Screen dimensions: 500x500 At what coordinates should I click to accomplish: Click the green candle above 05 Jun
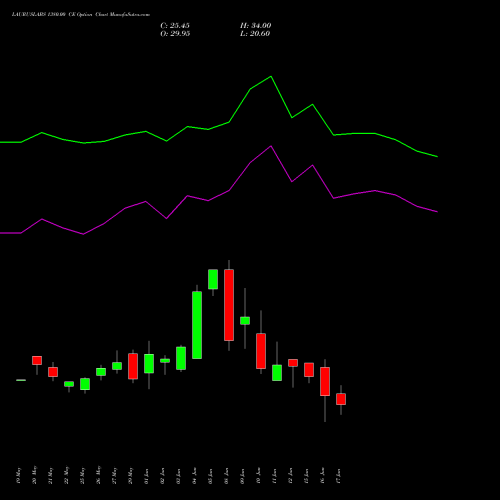pos(213,279)
